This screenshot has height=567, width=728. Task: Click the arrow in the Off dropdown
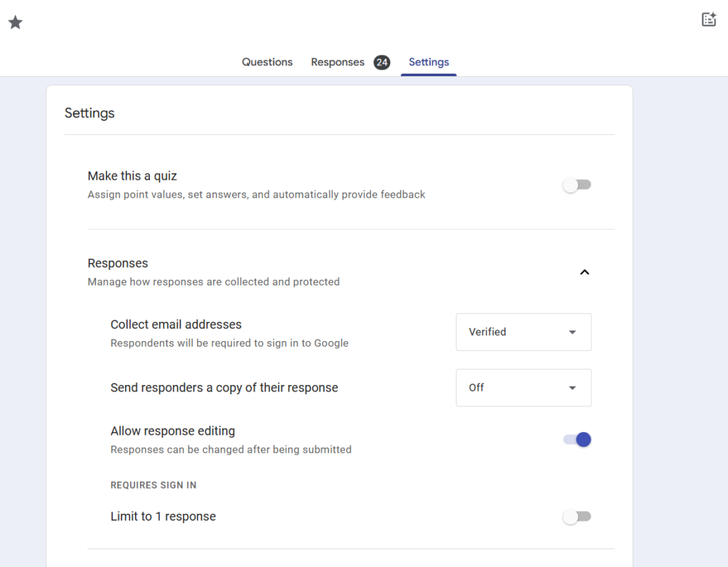[x=572, y=388]
